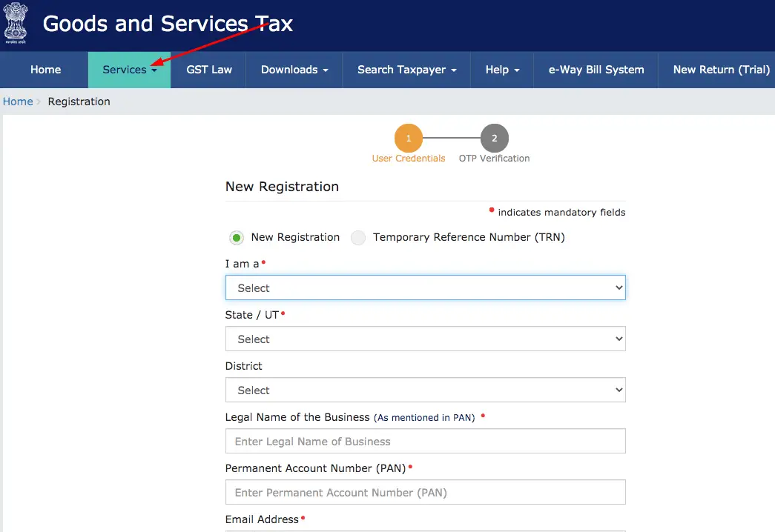Click the 'OTP Verification' step label
The width and height of the screenshot is (775, 532).
(494, 158)
